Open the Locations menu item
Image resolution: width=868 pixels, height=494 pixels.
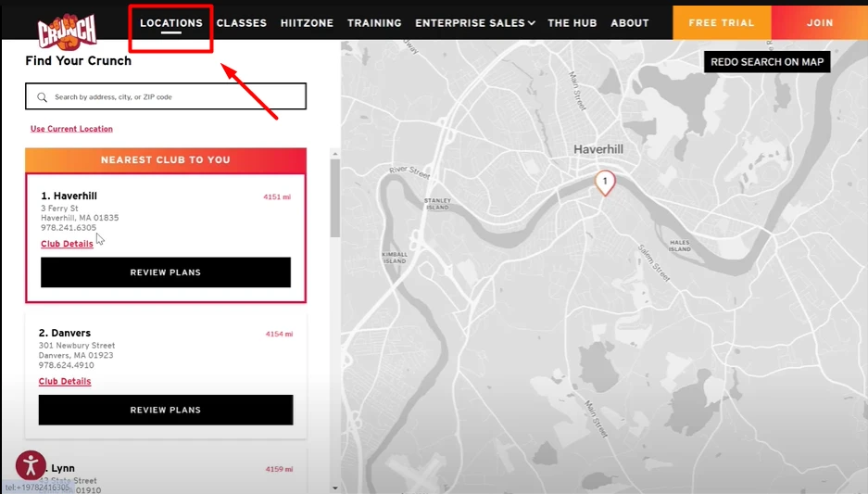point(171,23)
